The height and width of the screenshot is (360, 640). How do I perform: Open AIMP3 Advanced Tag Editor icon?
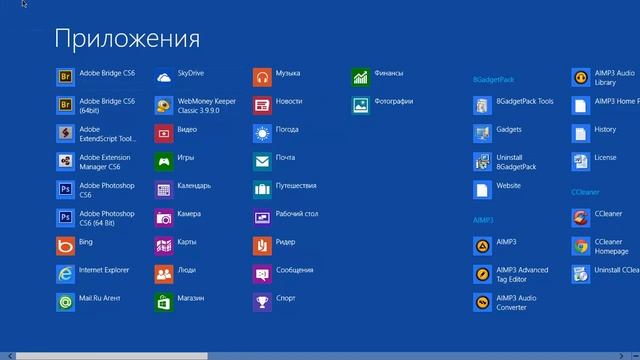click(x=482, y=274)
